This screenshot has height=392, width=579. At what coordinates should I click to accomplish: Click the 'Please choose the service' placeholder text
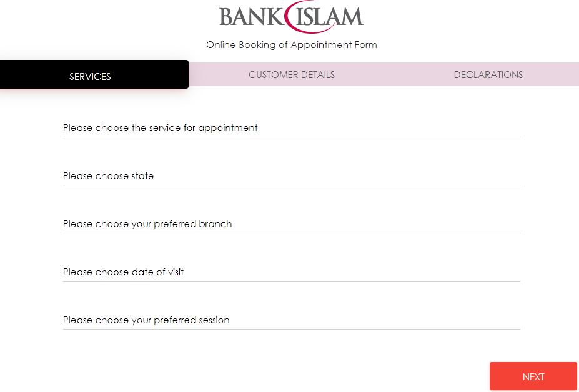(x=160, y=128)
